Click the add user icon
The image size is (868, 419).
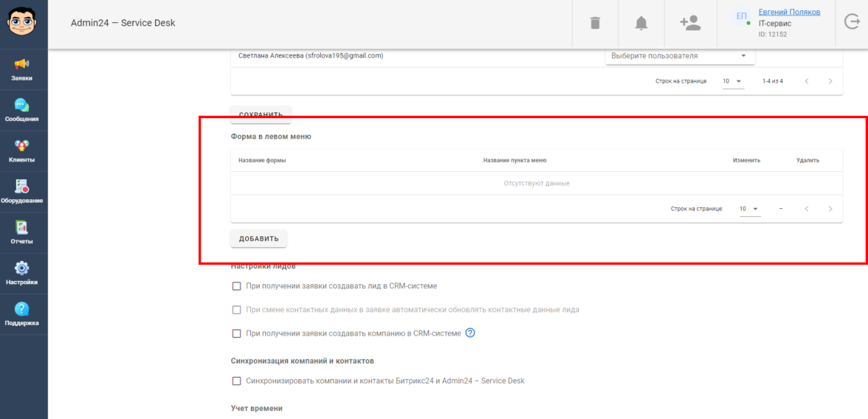tap(690, 24)
